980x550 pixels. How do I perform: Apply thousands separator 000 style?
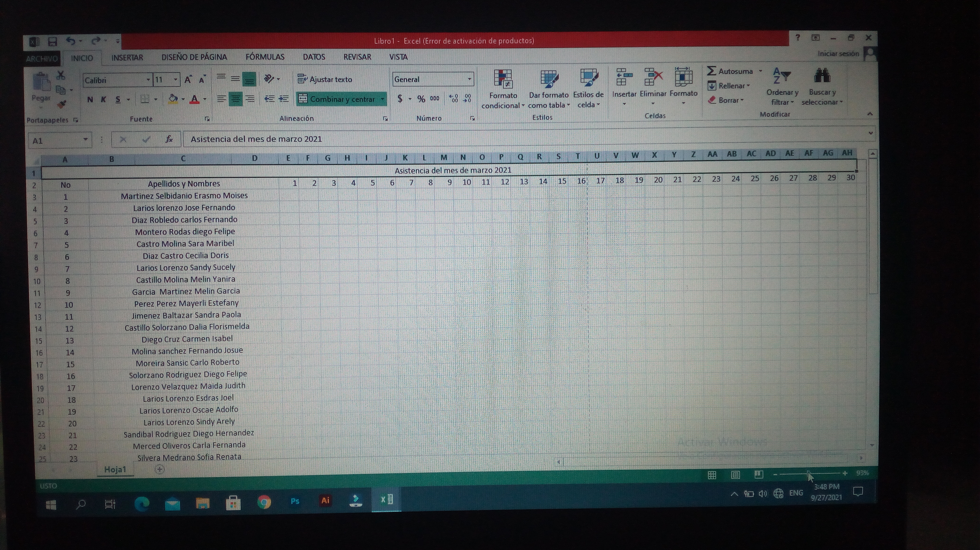click(434, 98)
